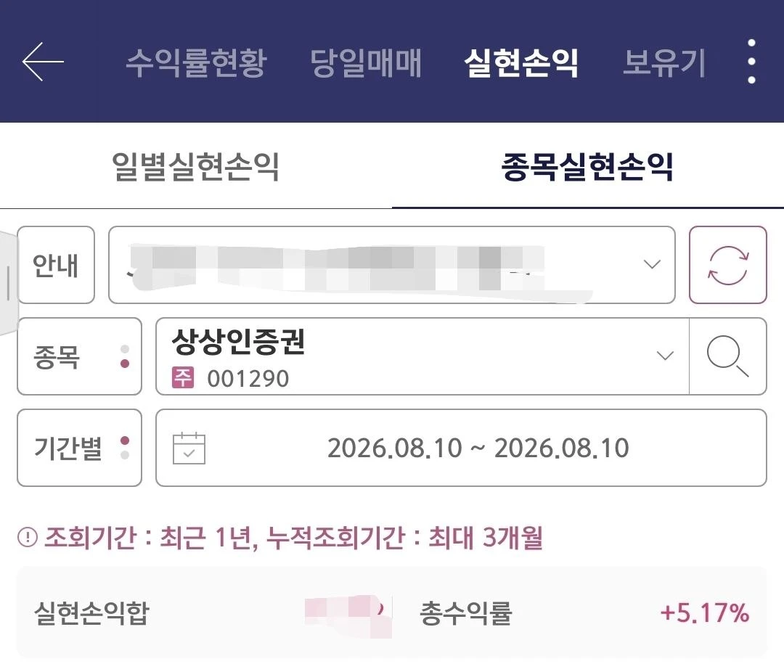Tap the back arrow icon
The width and height of the screenshot is (784, 672).
point(43,62)
